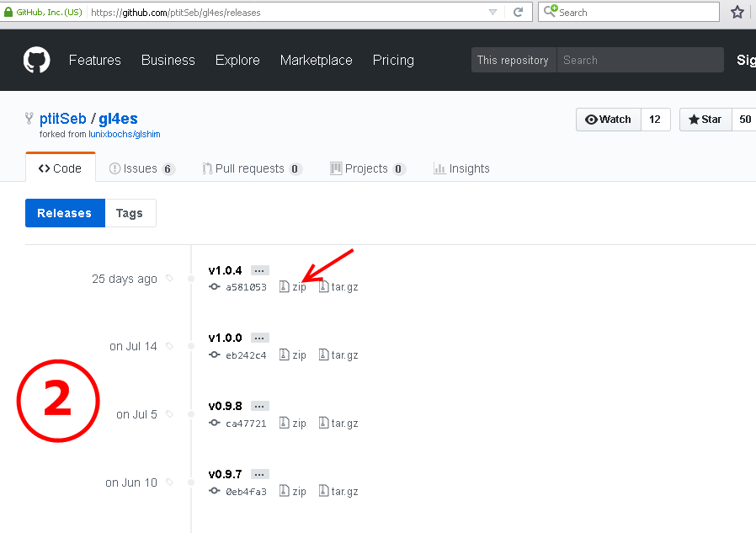Image resolution: width=756 pixels, height=533 pixels.
Task: Open the gl4es repository link
Action: [x=118, y=119]
